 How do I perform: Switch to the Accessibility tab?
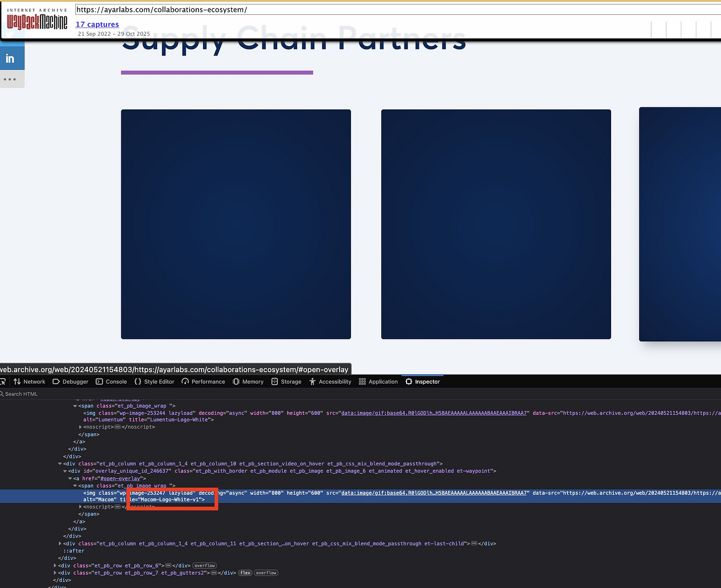(330, 382)
